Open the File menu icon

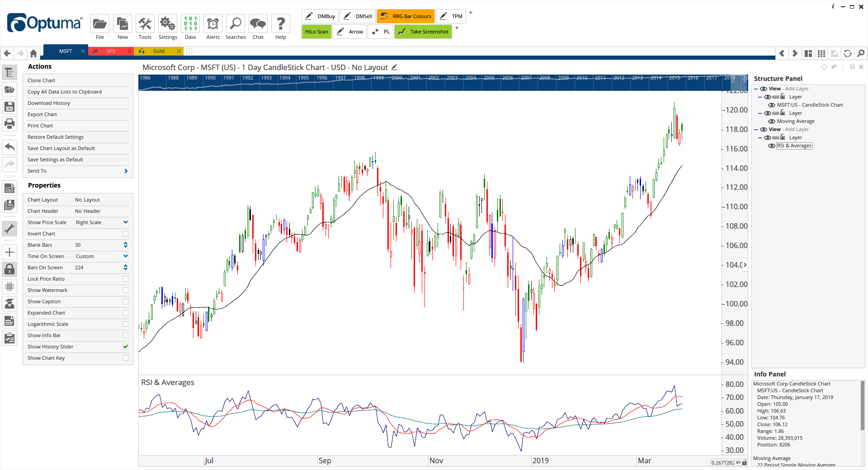tap(100, 23)
